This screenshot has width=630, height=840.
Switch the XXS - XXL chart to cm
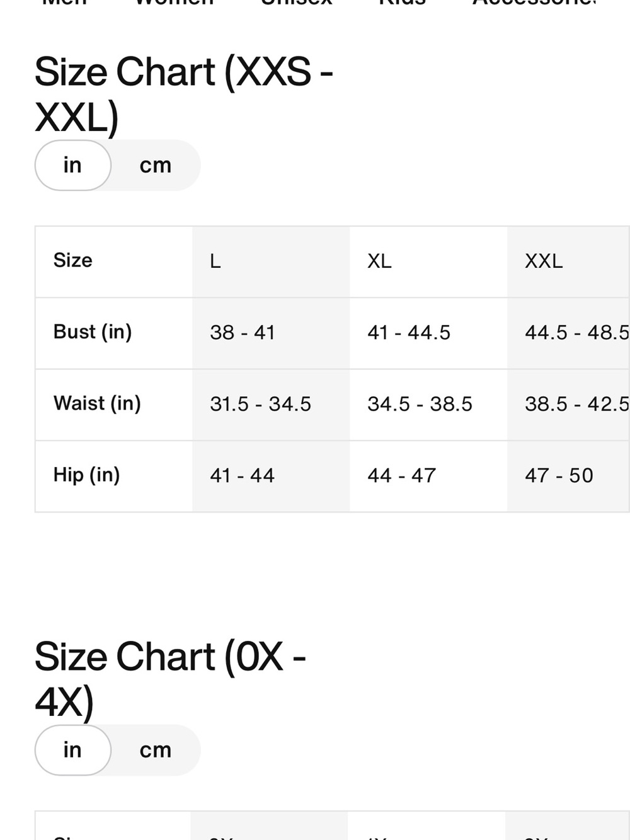(x=156, y=165)
